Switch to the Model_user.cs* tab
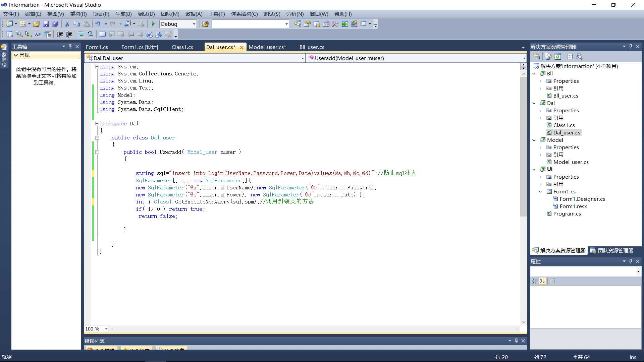The height and width of the screenshot is (362, 644). coord(267,47)
